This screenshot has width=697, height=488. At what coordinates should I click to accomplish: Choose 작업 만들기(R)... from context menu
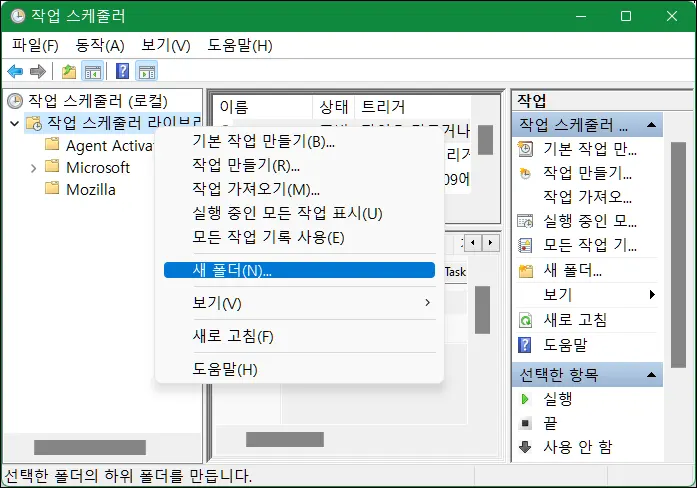point(299,165)
